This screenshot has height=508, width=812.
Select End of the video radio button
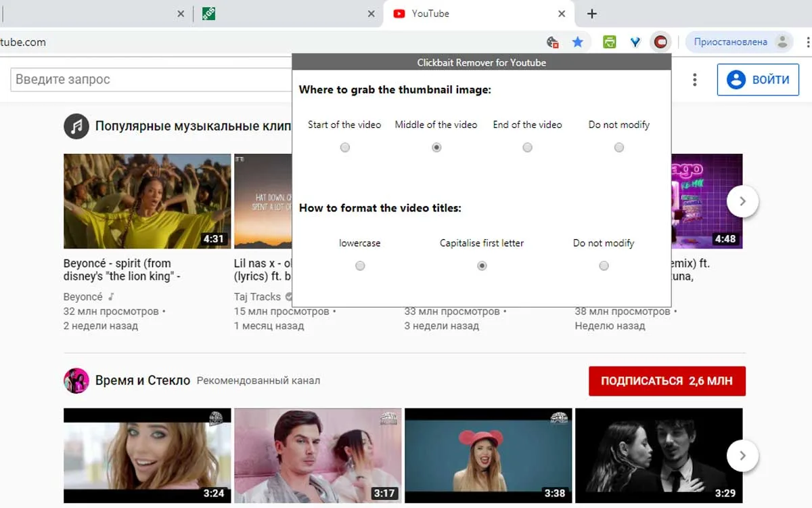click(527, 147)
